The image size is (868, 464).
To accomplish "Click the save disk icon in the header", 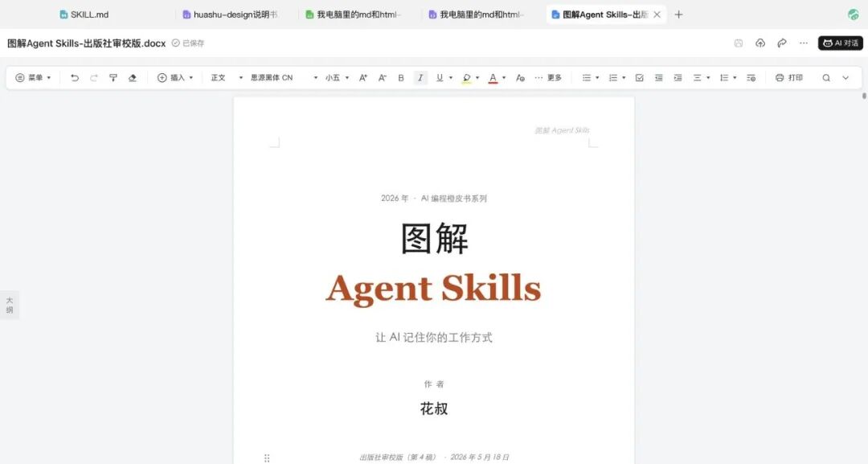I will (x=739, y=43).
